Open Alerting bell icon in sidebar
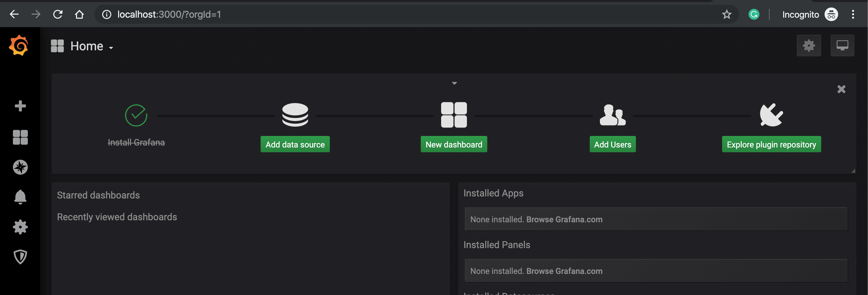 20,197
